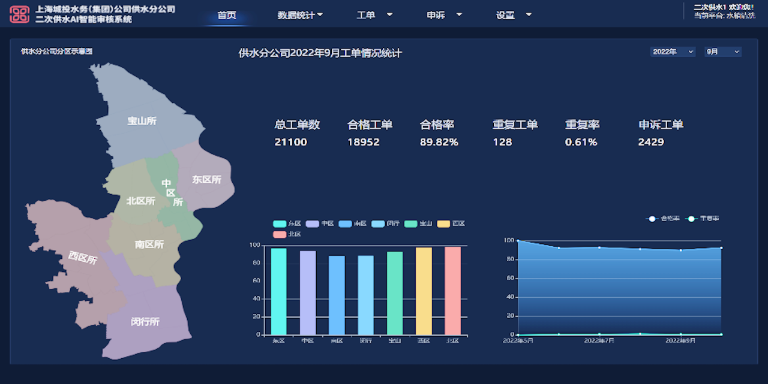Toggle the 宝山 legend entry

click(x=418, y=223)
